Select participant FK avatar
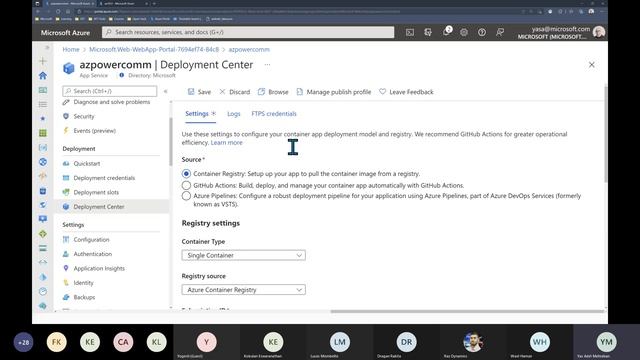Viewport: 640px width, 360px height. pos(57,342)
